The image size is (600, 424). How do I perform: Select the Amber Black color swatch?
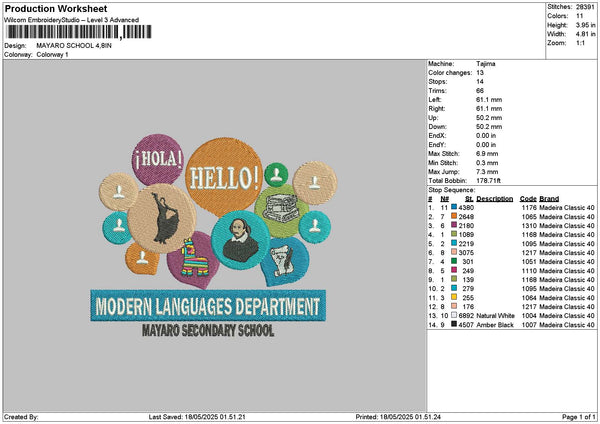point(453,324)
